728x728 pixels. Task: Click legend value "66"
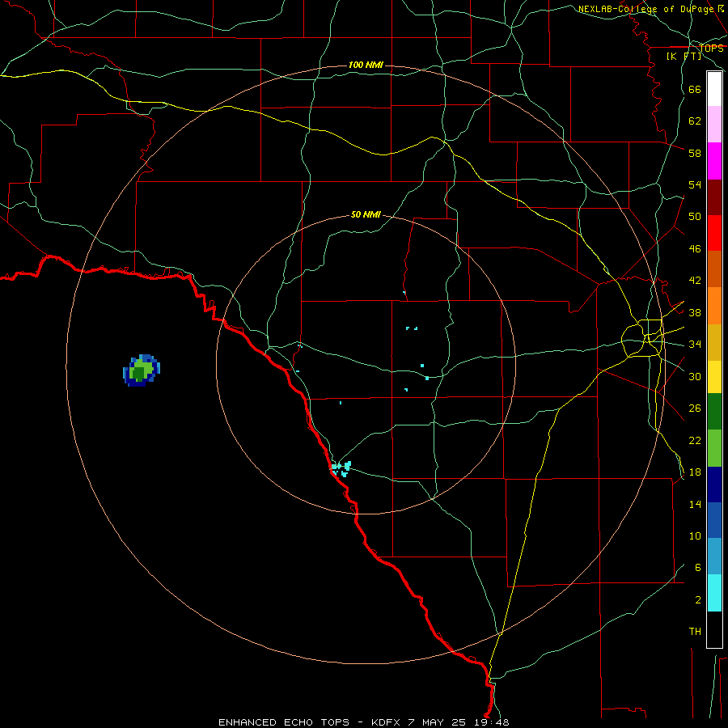tap(695, 90)
